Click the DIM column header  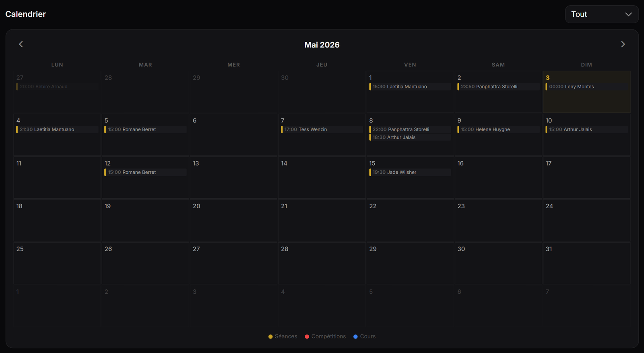[586, 65]
